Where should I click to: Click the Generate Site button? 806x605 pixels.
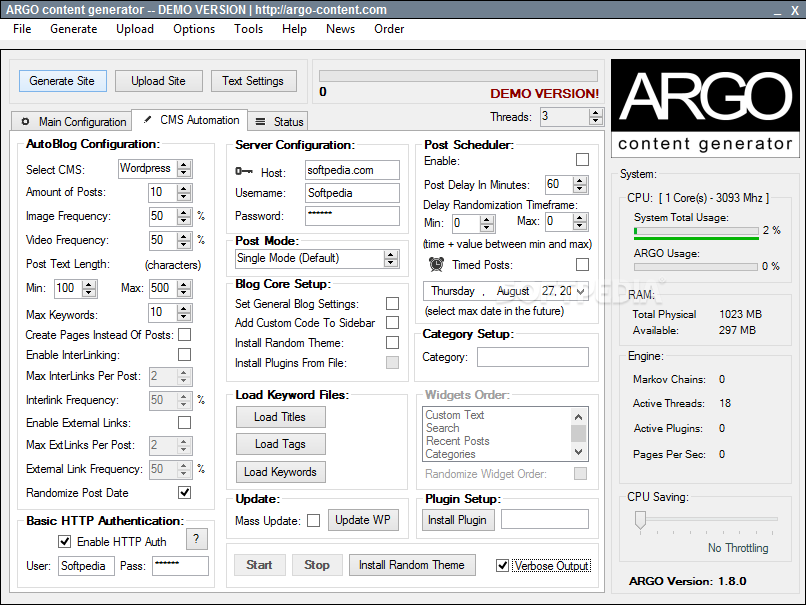coord(63,81)
